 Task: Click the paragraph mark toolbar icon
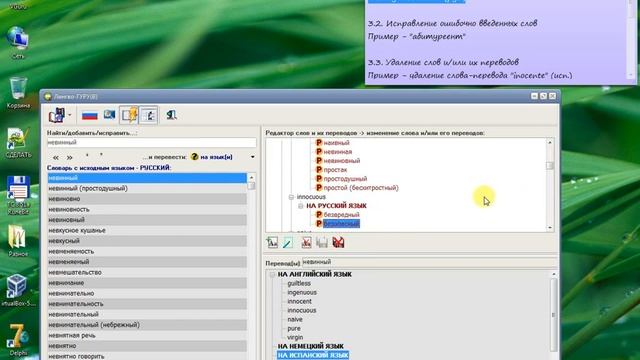(x=171, y=115)
